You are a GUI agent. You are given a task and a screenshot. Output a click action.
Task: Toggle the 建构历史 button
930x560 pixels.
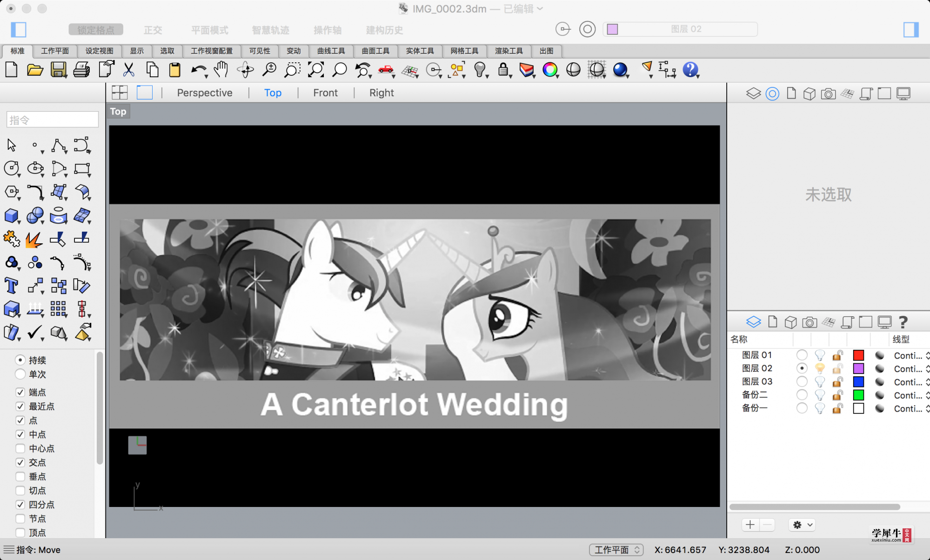click(x=384, y=30)
